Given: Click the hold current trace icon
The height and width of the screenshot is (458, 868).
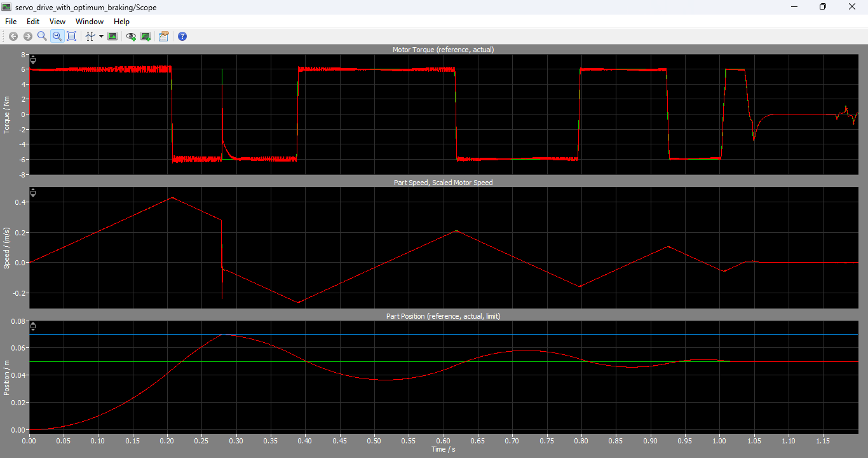Looking at the screenshot, I should pos(146,36).
